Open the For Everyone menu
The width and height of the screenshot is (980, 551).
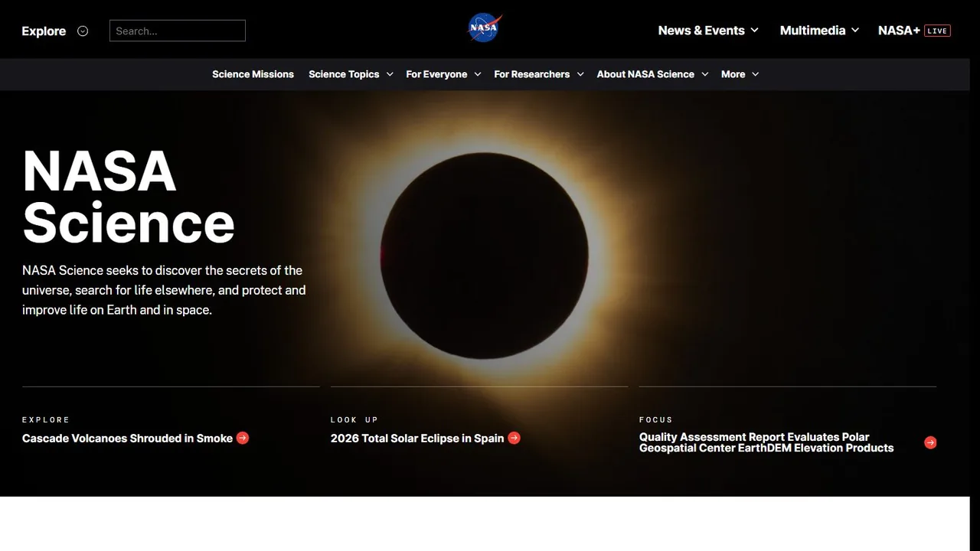(x=436, y=74)
